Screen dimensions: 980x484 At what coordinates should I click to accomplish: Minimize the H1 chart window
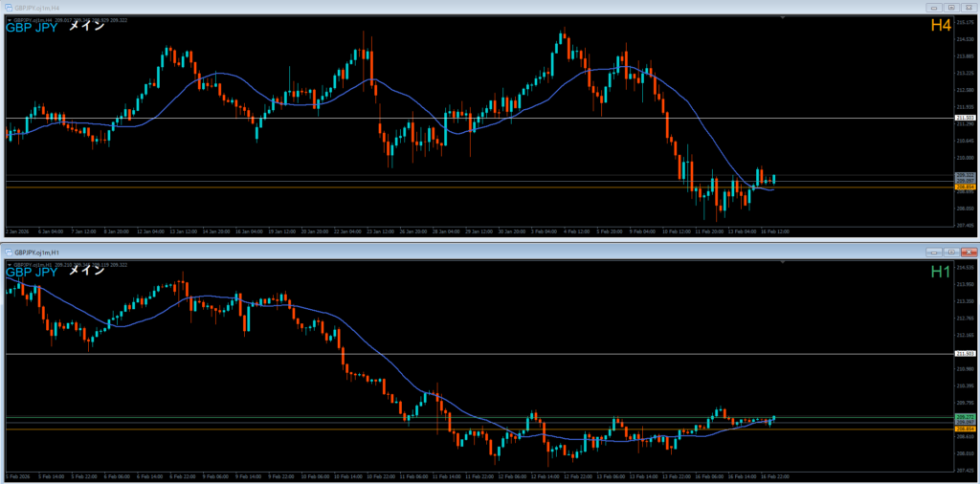click(932, 251)
